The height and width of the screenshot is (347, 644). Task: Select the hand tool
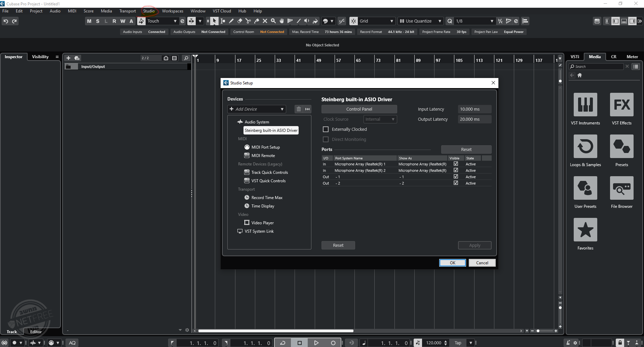coord(281,21)
